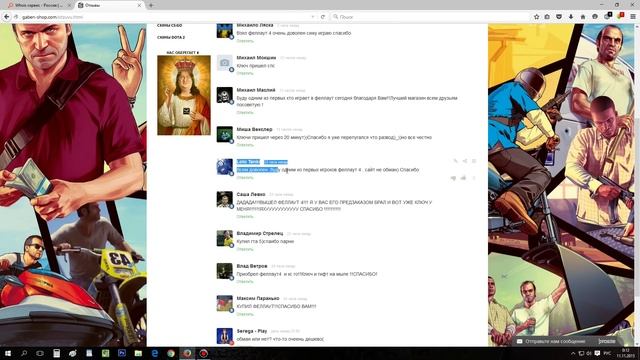
Task: Click Миша Векслер's avatar
Action: tap(224, 135)
